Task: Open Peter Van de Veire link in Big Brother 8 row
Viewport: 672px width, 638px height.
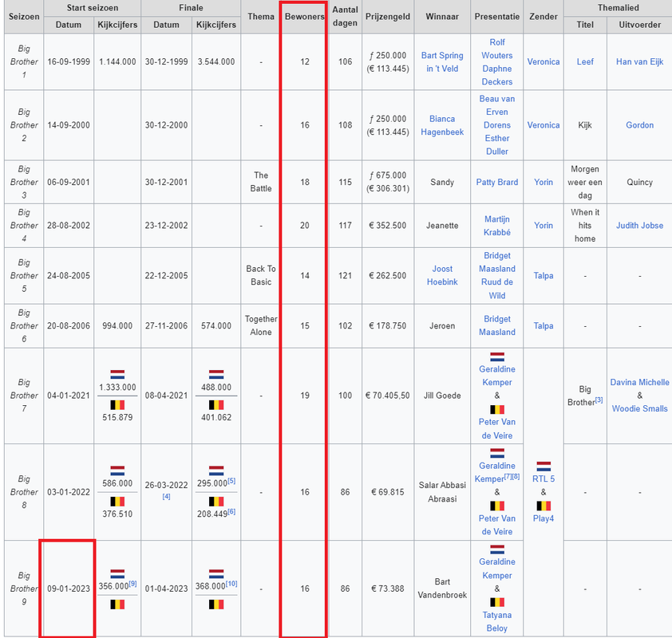Action: 496,525
